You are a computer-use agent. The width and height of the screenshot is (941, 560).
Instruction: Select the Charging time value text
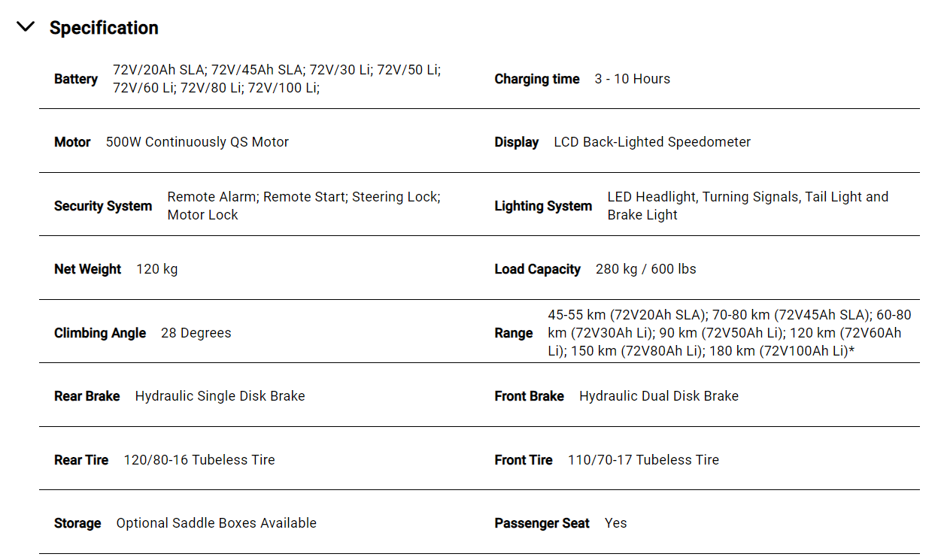632,79
